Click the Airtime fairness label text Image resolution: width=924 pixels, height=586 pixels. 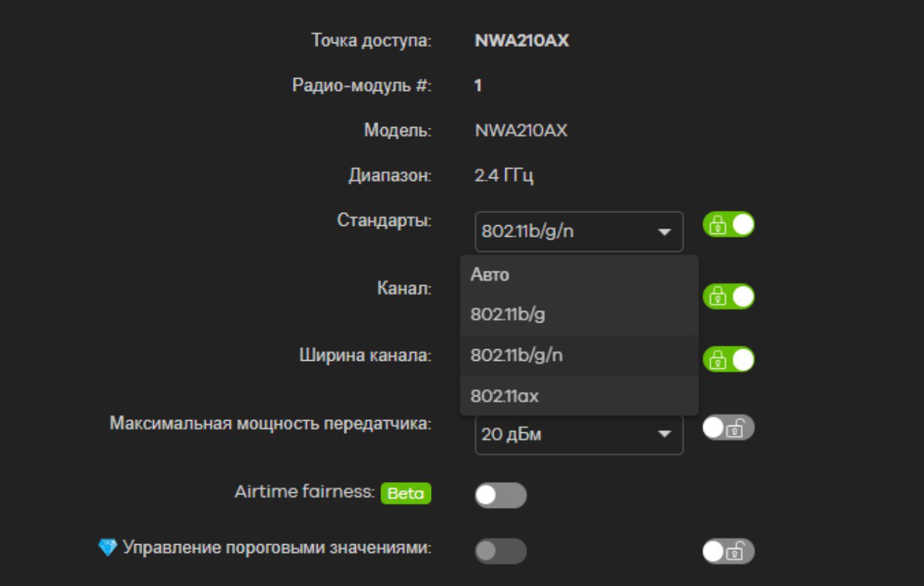[304, 492]
